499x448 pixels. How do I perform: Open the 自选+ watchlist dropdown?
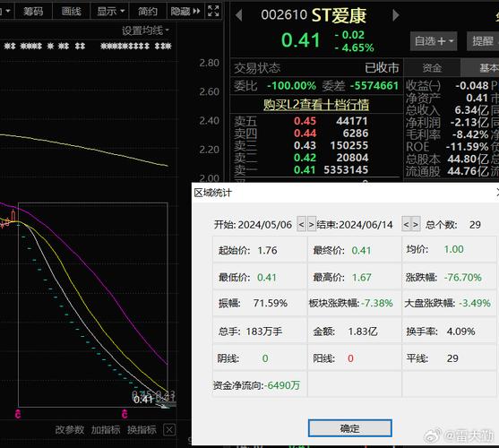coord(434,41)
